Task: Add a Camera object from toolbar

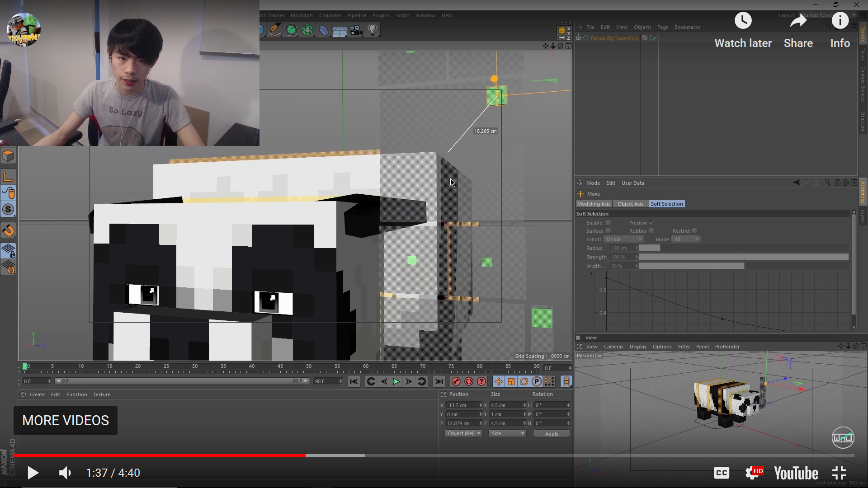Action: pyautogui.click(x=356, y=30)
